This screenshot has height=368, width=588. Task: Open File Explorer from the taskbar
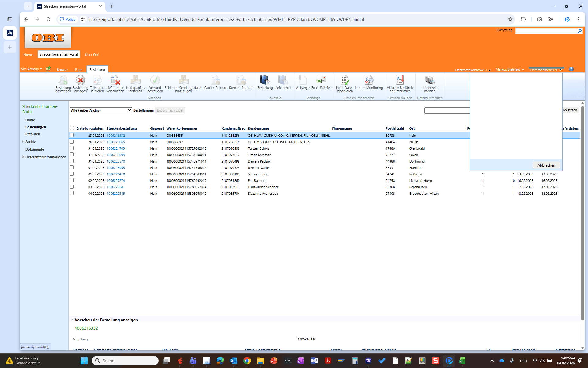tap(261, 361)
